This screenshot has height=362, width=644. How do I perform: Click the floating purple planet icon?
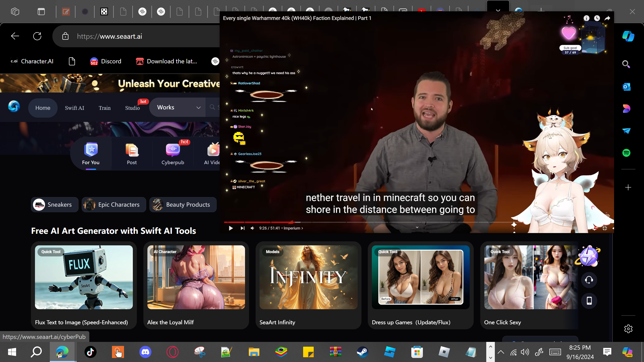click(x=588, y=256)
